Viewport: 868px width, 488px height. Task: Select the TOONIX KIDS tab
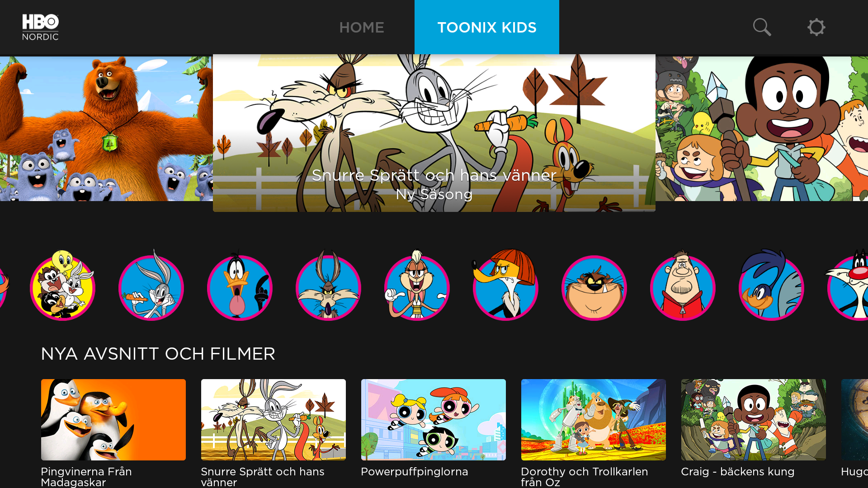pyautogui.click(x=487, y=27)
